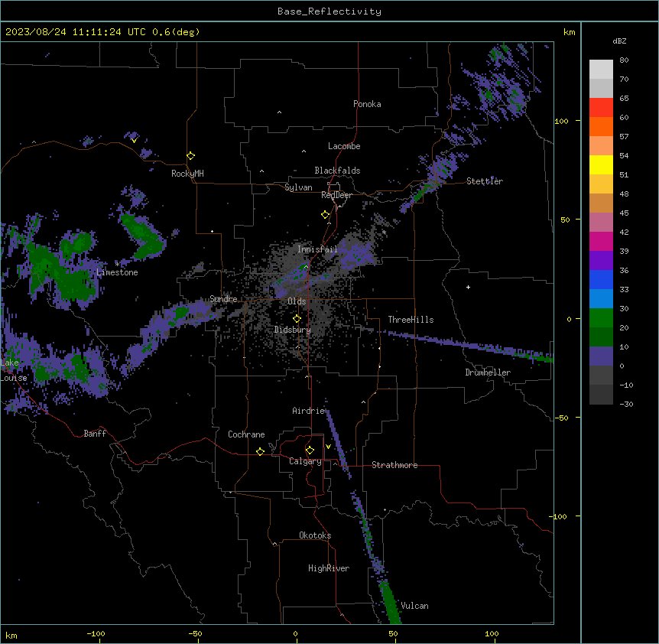
Task: Click the white plus marker north of Drumheller
Action: [x=468, y=287]
